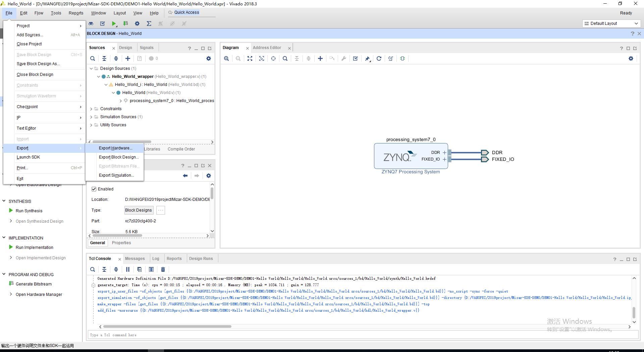644x352 pixels.
Task: Close the Tcl Console tab
Action: [120, 259]
